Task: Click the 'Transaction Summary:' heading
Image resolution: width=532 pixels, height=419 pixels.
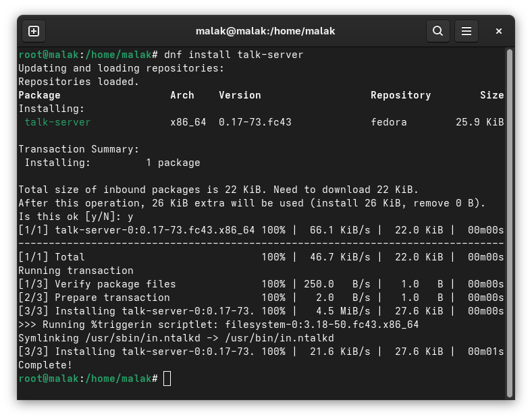Action: pyautogui.click(x=78, y=149)
